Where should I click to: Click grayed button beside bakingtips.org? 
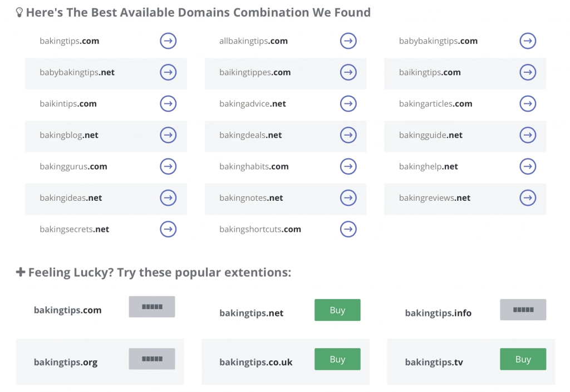click(x=152, y=359)
